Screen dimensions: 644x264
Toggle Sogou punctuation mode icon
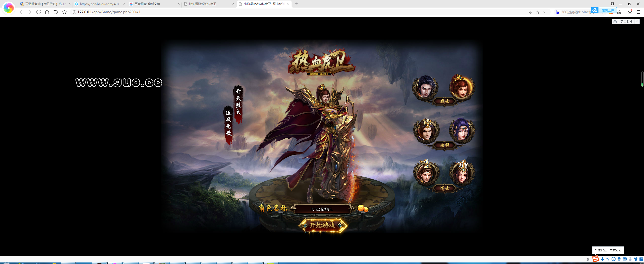pos(608,259)
